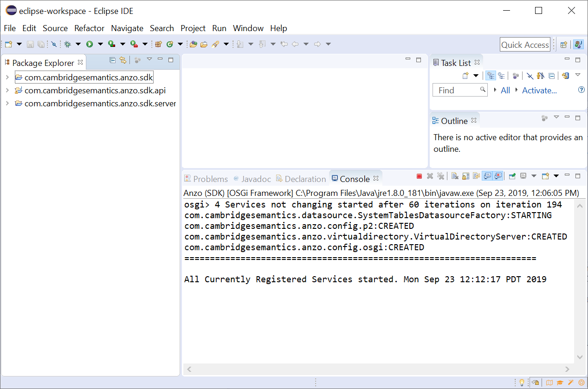Click the Java perspective icon
This screenshot has width=588, height=389.
pos(578,45)
